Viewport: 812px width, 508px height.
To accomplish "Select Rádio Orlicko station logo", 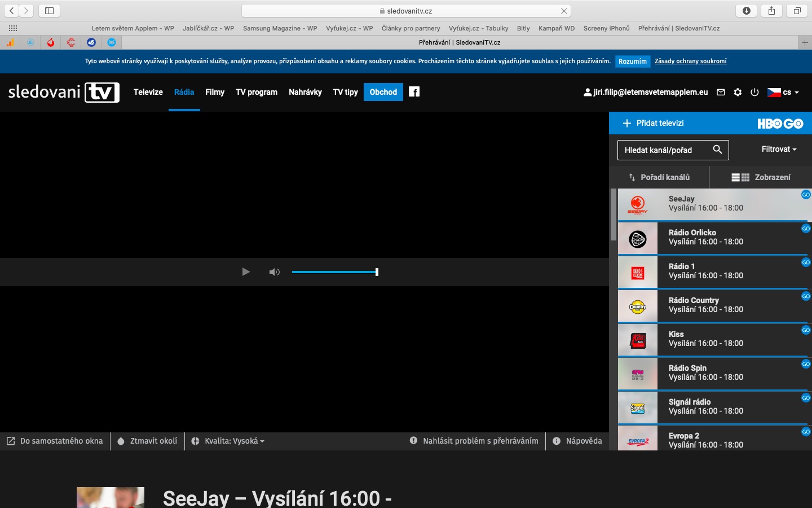I will (x=638, y=239).
